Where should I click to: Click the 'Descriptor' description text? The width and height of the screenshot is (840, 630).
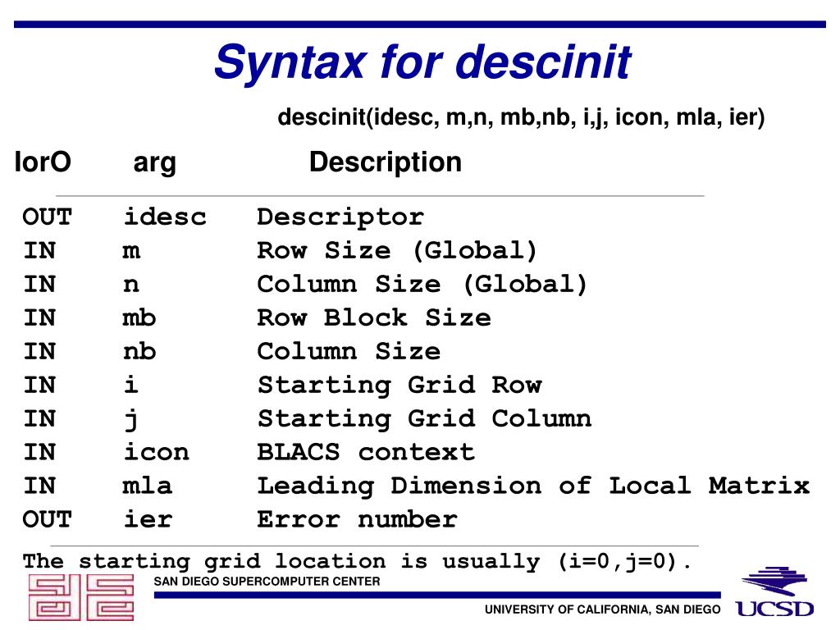coord(340,217)
